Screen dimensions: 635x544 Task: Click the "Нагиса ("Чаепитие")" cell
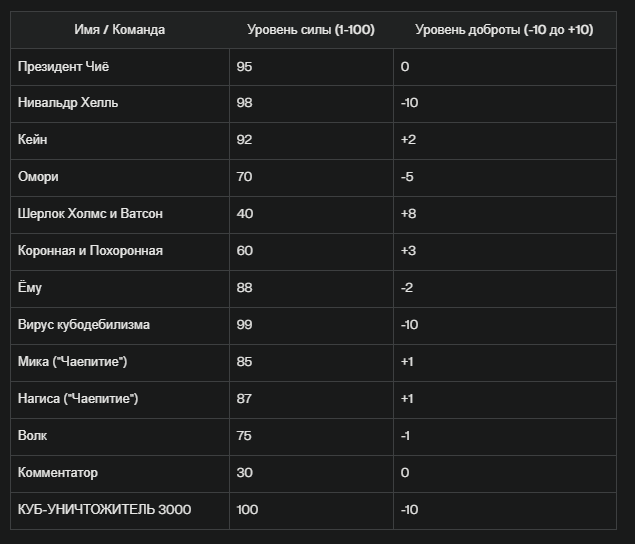coord(78,398)
